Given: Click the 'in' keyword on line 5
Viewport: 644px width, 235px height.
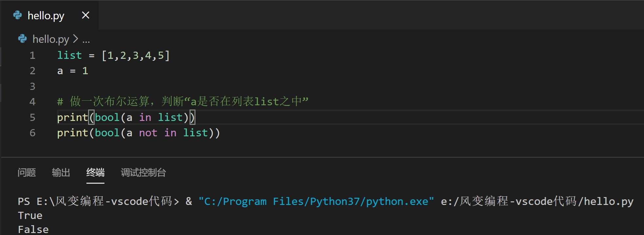Looking at the screenshot, I should [145, 117].
